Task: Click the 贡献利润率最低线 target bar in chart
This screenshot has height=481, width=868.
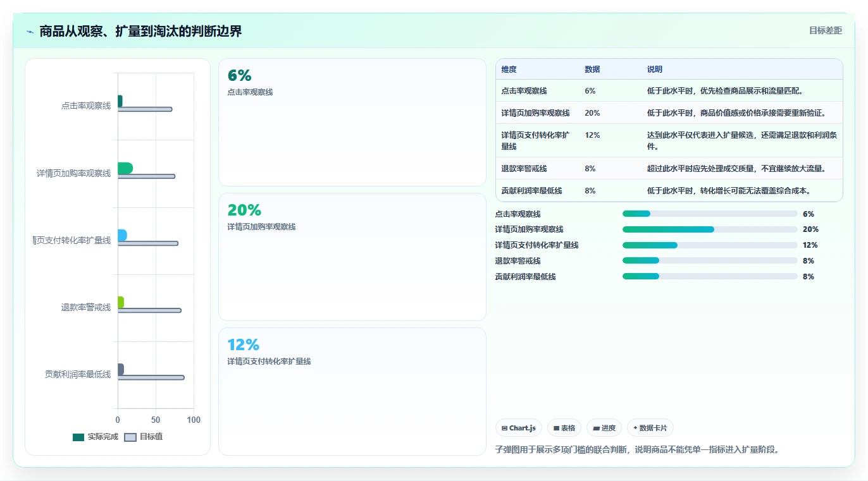Action: coord(151,377)
